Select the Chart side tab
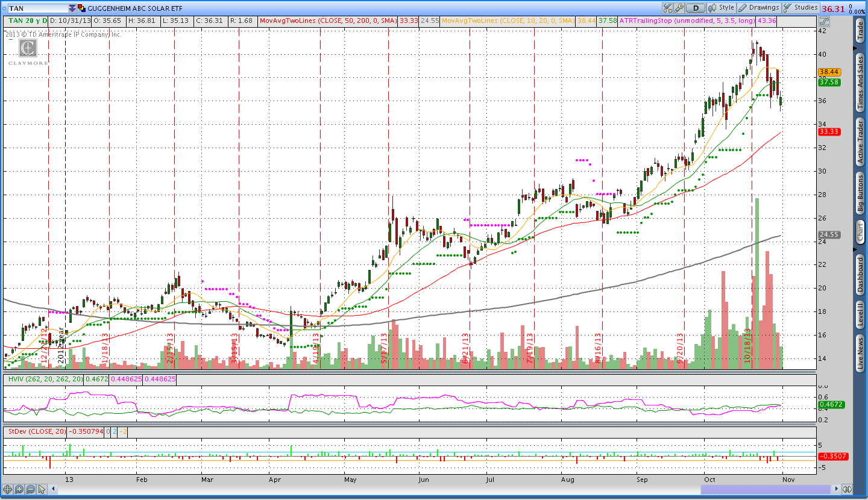This screenshot has height=500, width=868. pyautogui.click(x=861, y=231)
